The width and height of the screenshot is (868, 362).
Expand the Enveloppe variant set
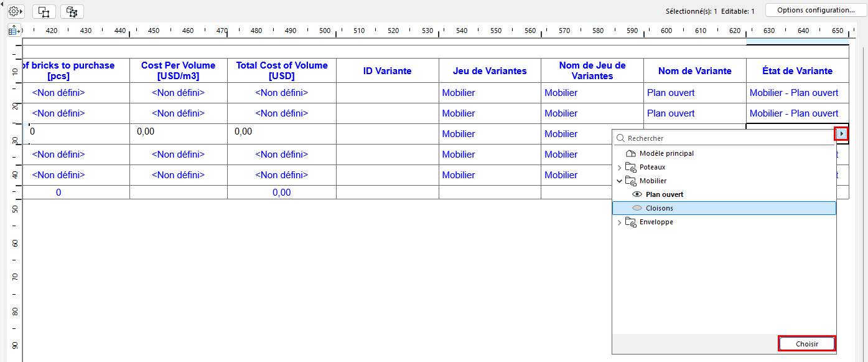pyautogui.click(x=619, y=222)
